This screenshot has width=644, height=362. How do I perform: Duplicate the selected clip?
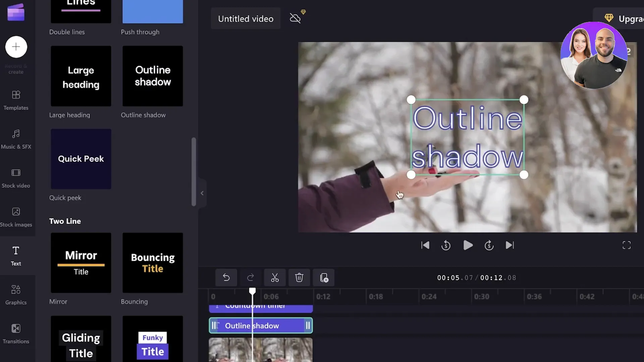click(x=324, y=278)
